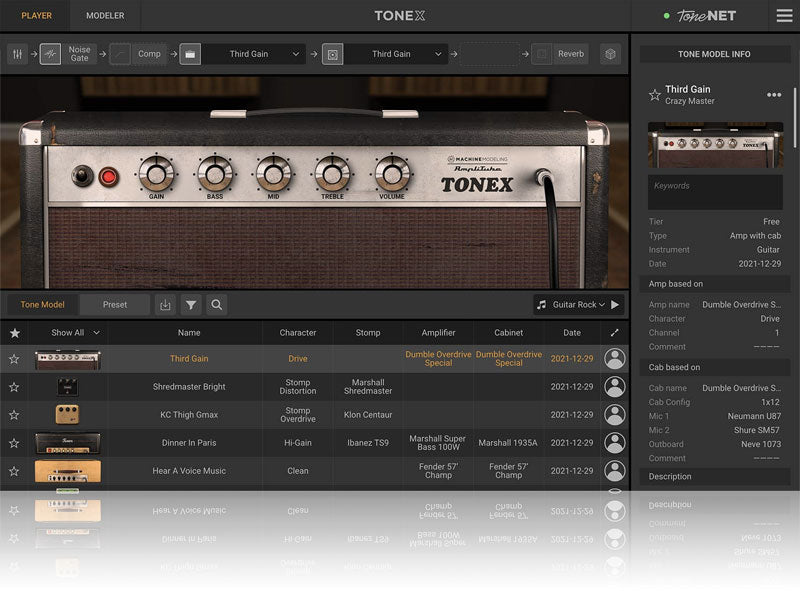Toggle the Noise Gate waveform icon
This screenshot has height=591, width=800.
tap(50, 54)
